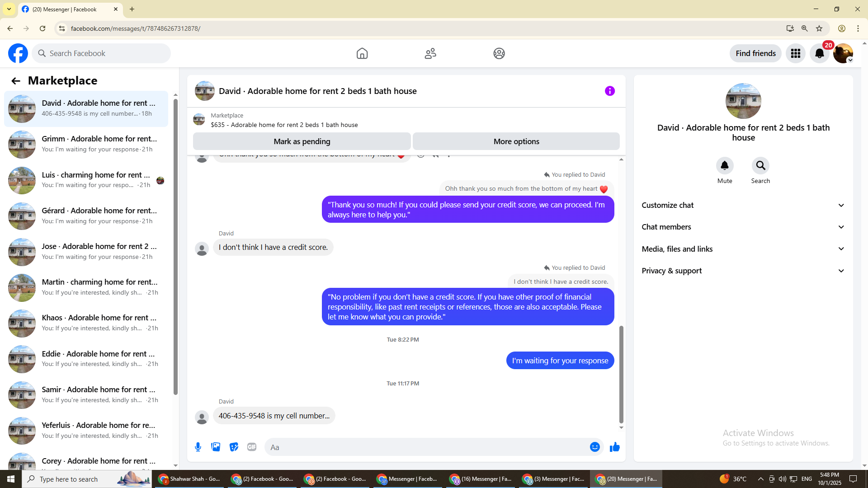Open the Luis charming home conversation
Image resolution: width=868 pixels, height=488 pixels.
(x=86, y=180)
